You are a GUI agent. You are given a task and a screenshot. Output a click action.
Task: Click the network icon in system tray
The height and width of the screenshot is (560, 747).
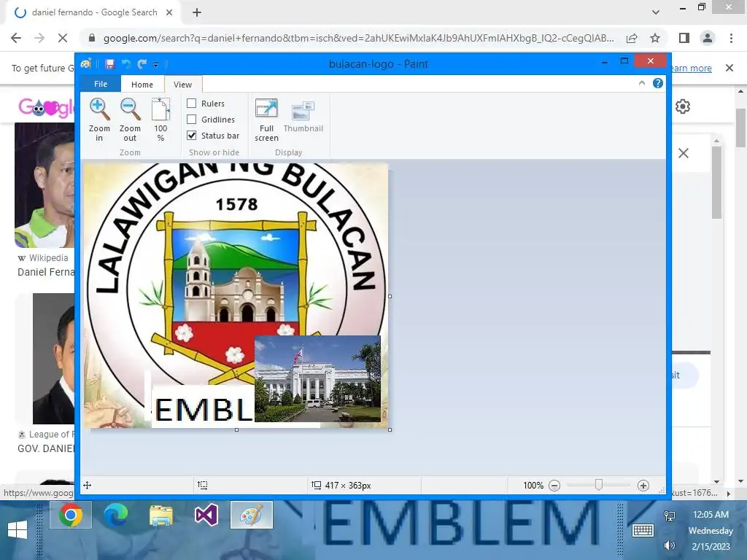point(670,516)
